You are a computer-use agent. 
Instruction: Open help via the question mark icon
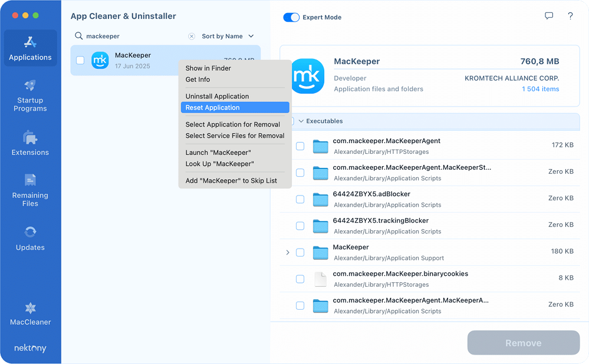coord(570,16)
